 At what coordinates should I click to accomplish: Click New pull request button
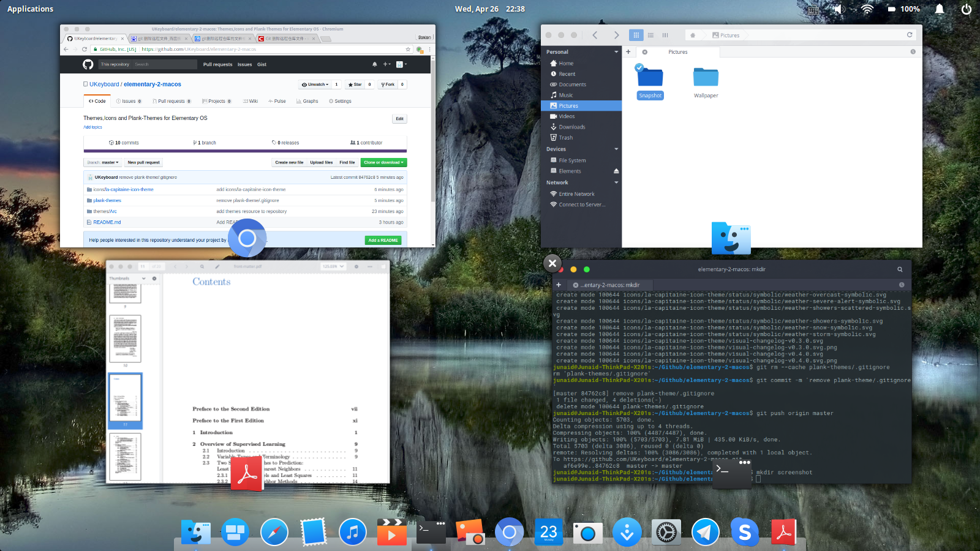click(x=143, y=162)
